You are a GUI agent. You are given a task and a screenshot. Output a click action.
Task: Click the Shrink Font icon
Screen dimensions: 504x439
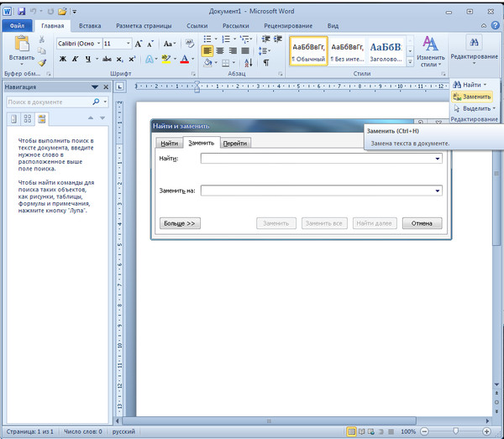[x=150, y=44]
